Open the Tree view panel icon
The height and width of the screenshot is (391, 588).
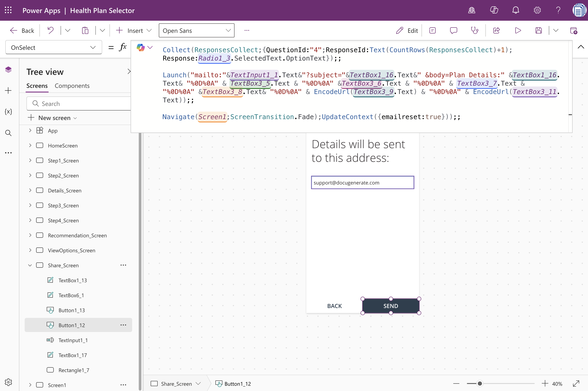coord(8,70)
